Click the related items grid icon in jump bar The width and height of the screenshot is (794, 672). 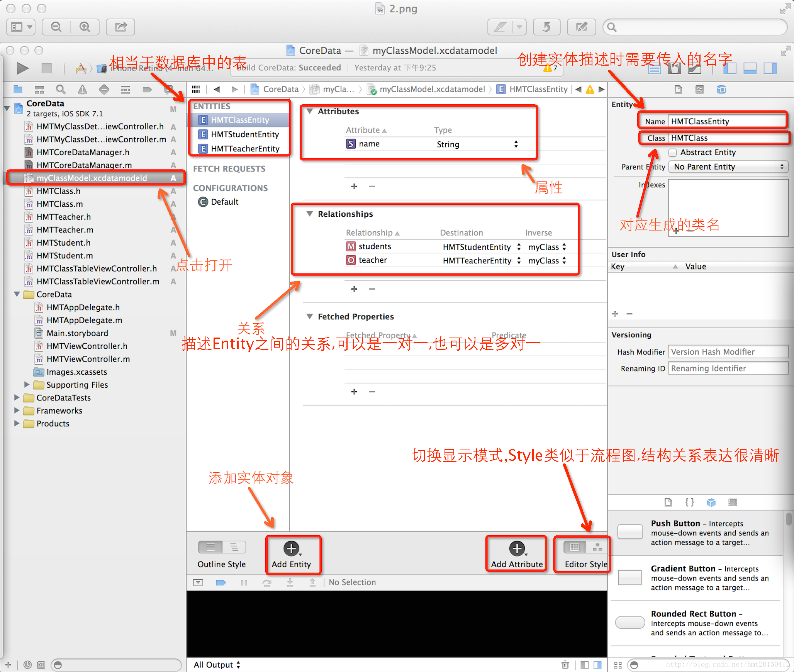[x=196, y=89]
